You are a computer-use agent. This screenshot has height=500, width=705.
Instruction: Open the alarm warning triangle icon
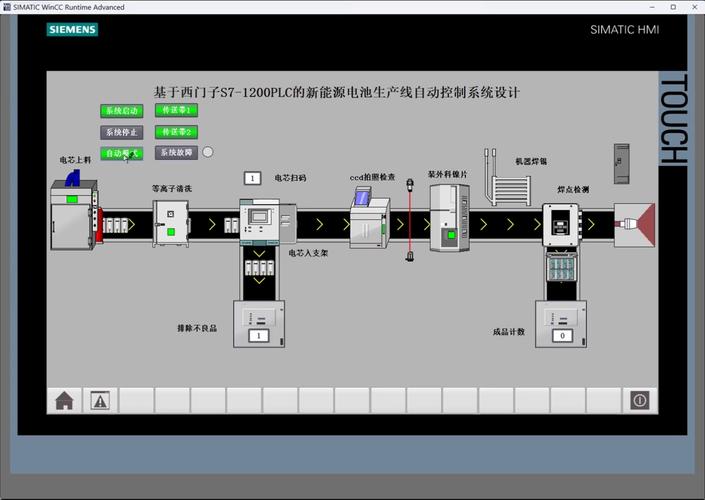click(100, 400)
